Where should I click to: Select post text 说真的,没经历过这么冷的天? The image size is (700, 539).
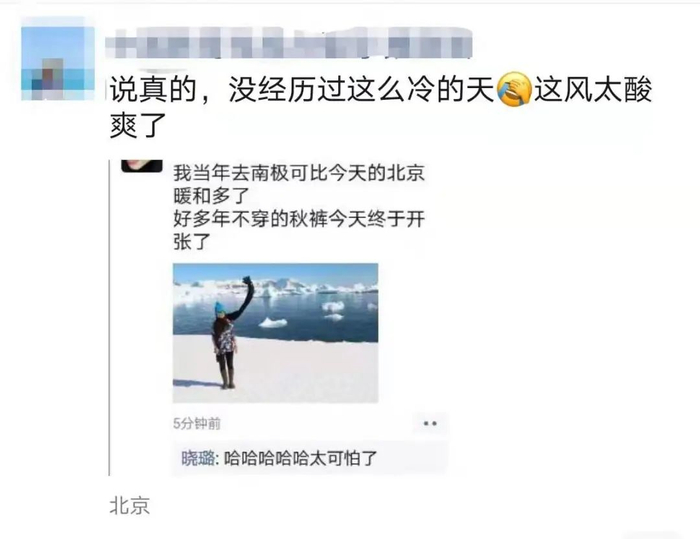tap(302, 89)
